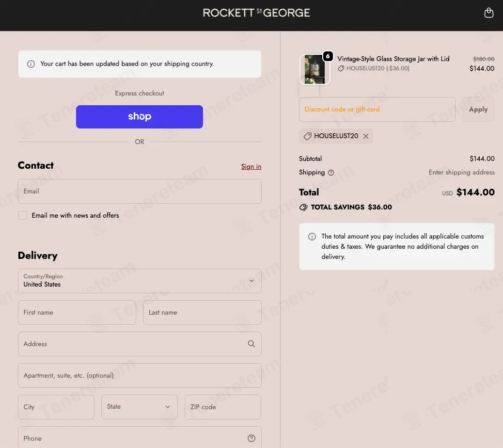Focus the First name field
The image size is (503, 448).
[77, 312]
